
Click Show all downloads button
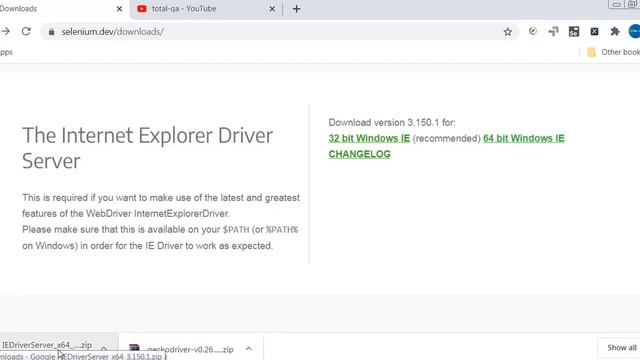[x=621, y=348]
